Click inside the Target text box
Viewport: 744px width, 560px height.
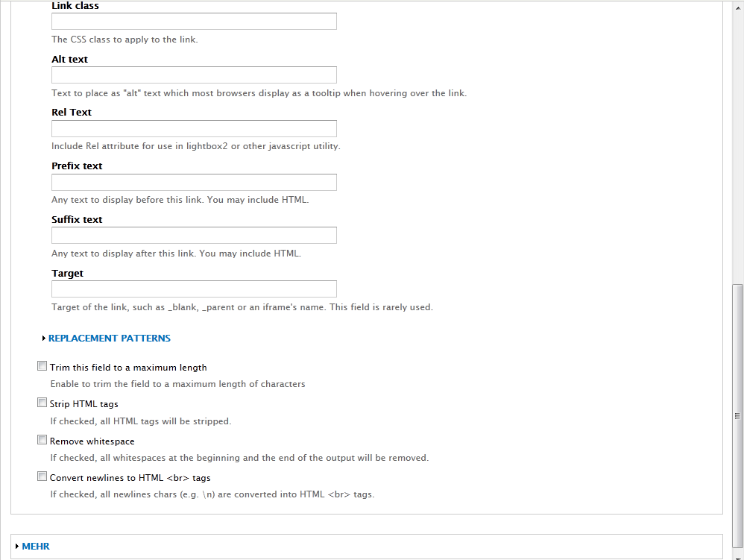tap(194, 289)
